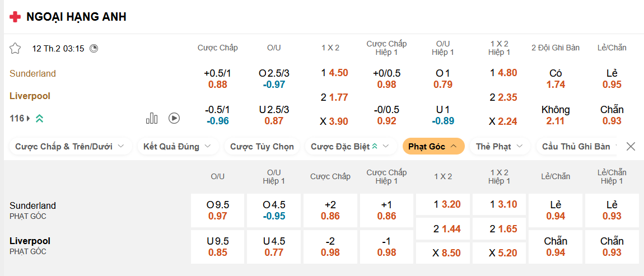644x276 pixels.
Task: Select corners 1X2 draw odds 8.50
Action: [443, 252]
